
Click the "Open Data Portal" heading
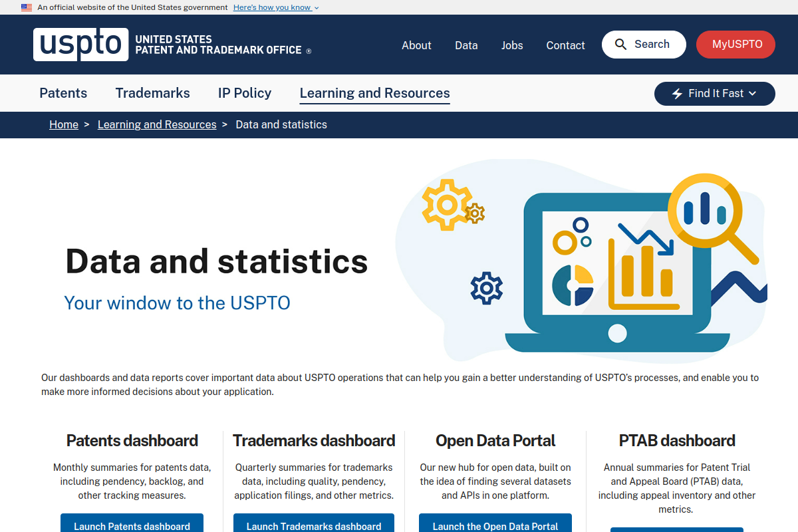495,440
